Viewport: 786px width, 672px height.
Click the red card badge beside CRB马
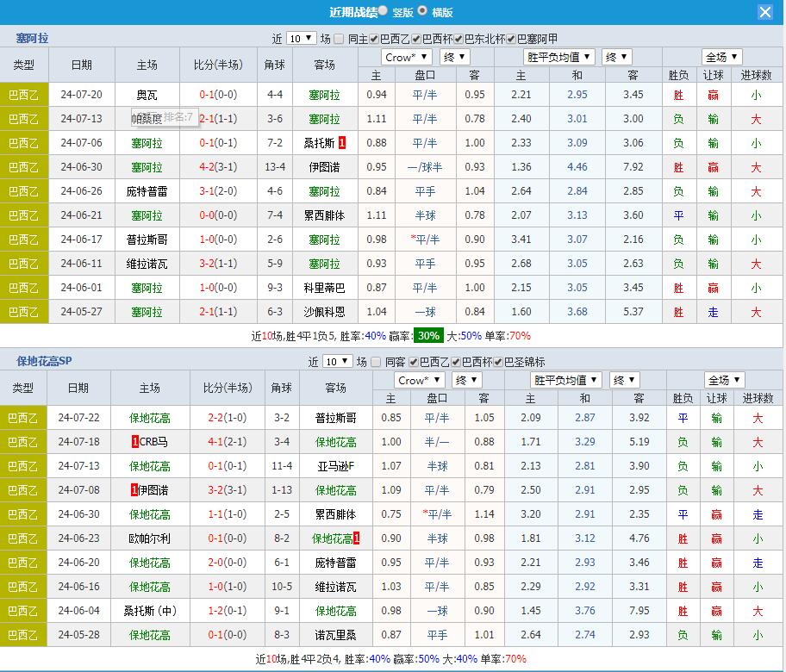[x=135, y=442]
